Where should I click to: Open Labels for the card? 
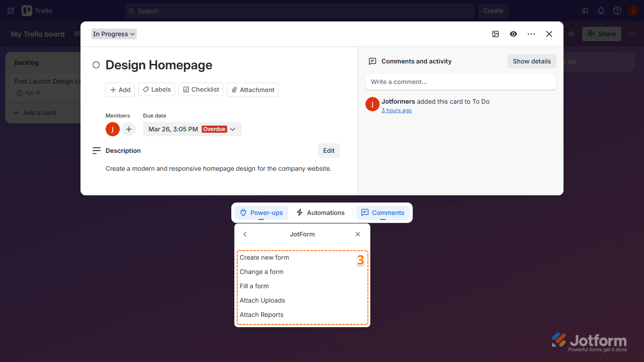tap(157, 89)
